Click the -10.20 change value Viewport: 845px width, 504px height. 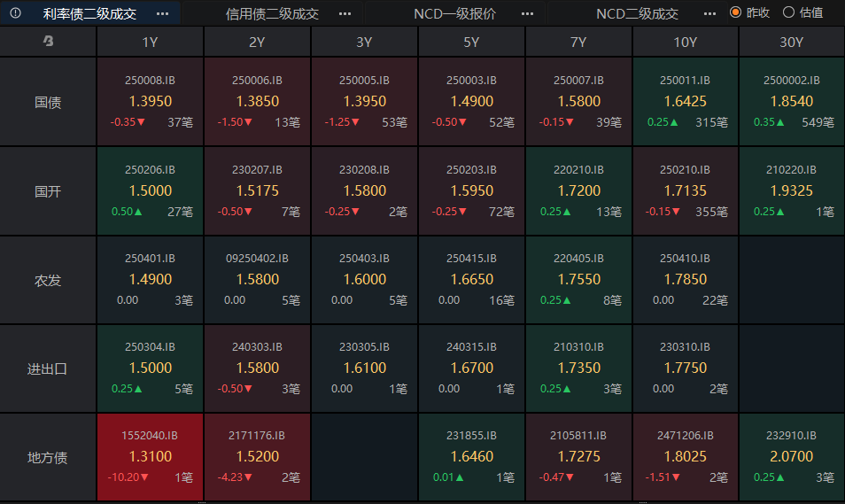tap(128, 477)
